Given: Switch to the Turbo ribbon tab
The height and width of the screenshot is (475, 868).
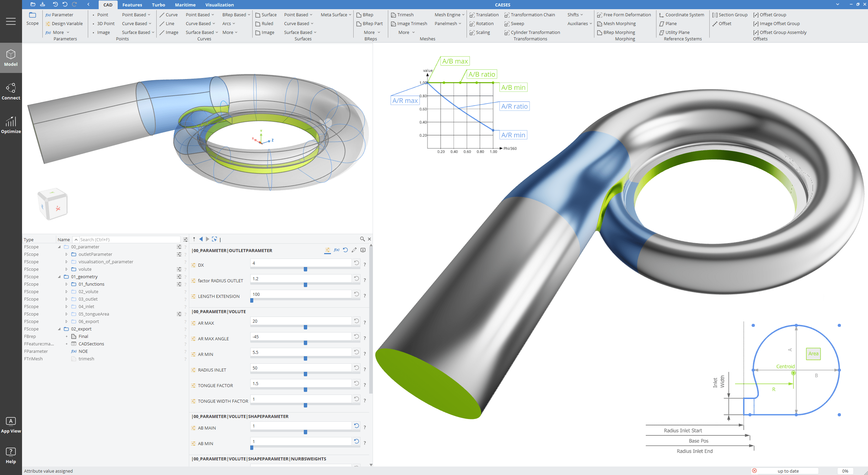Looking at the screenshot, I should (x=158, y=5).
